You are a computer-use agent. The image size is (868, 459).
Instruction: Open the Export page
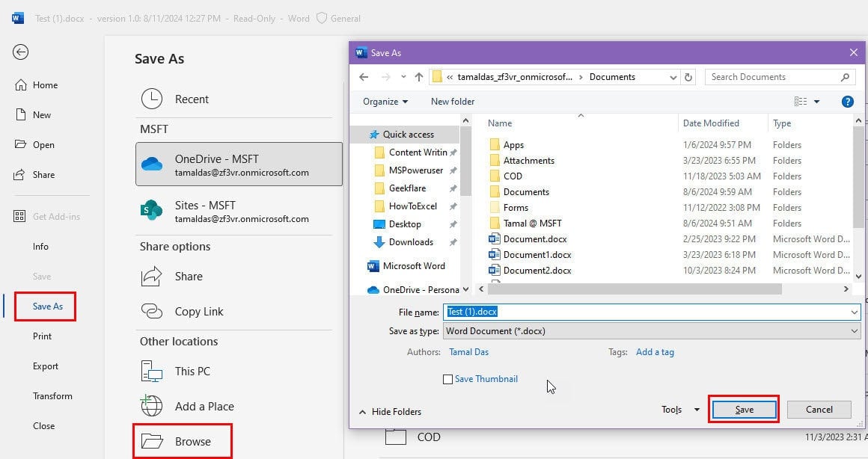46,366
